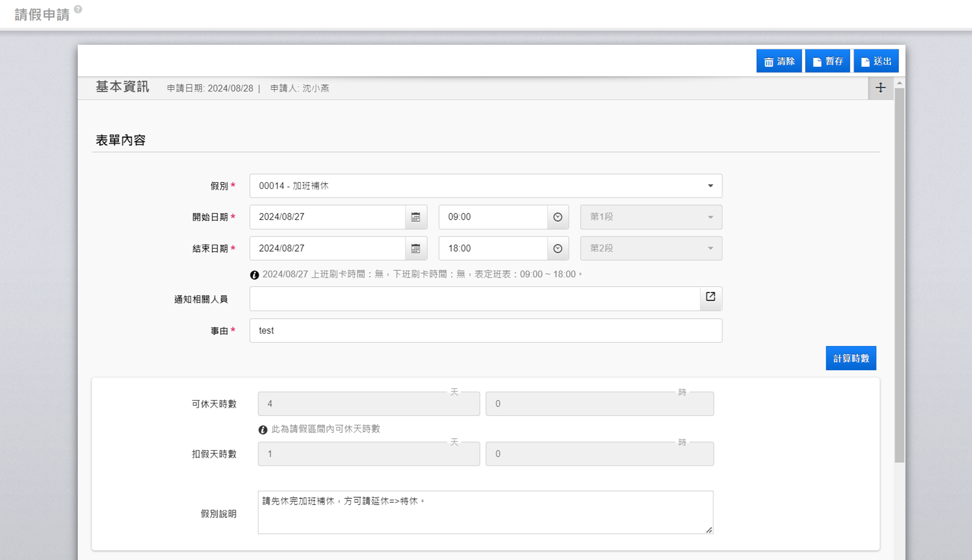Open the end time clock picker
This screenshot has width=972, height=560.
pyautogui.click(x=557, y=249)
